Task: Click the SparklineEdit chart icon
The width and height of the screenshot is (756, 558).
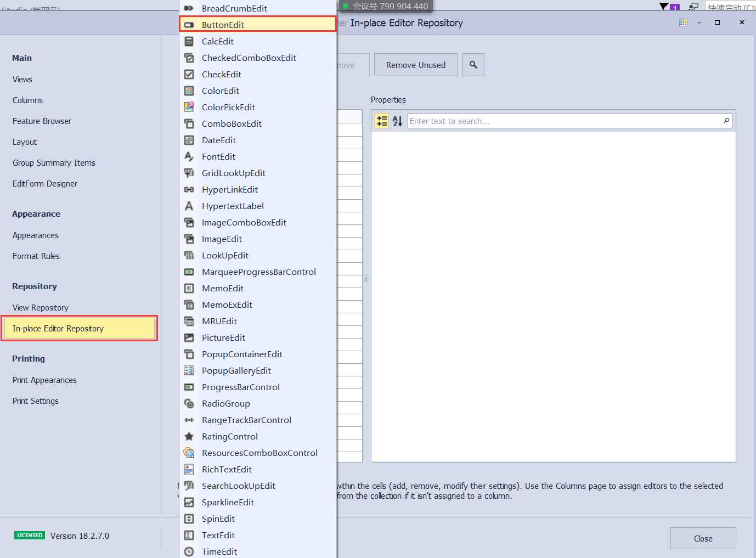Action: pyautogui.click(x=189, y=502)
